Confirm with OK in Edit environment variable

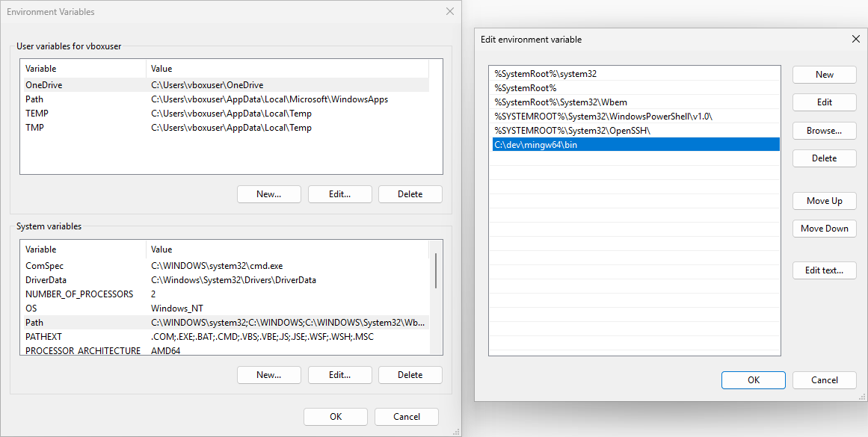[753, 380]
